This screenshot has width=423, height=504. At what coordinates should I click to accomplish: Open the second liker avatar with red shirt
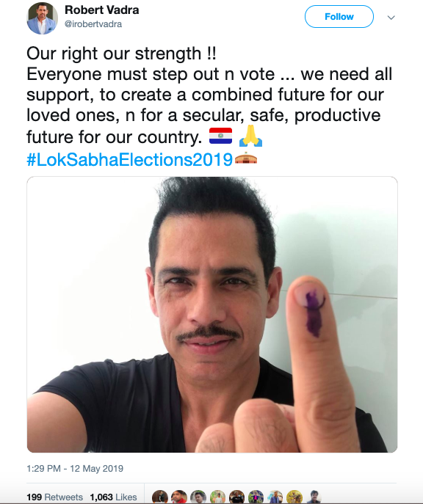coord(179,497)
